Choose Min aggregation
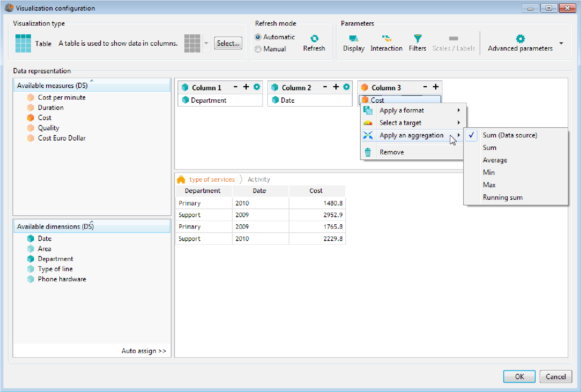The image size is (581, 392). tap(516, 173)
